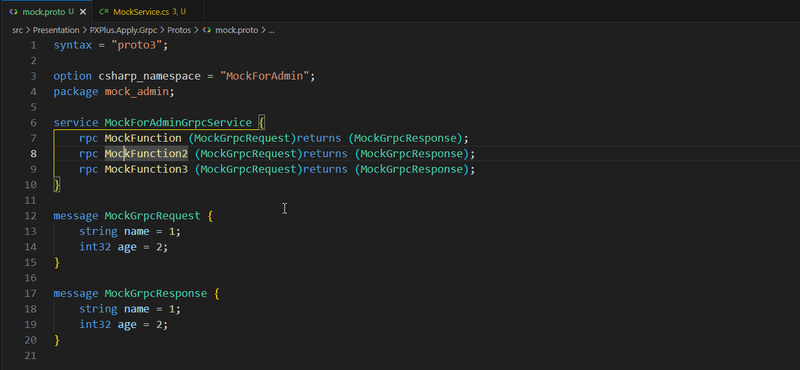
Task: Click the name field on line 13
Action: click(x=136, y=231)
